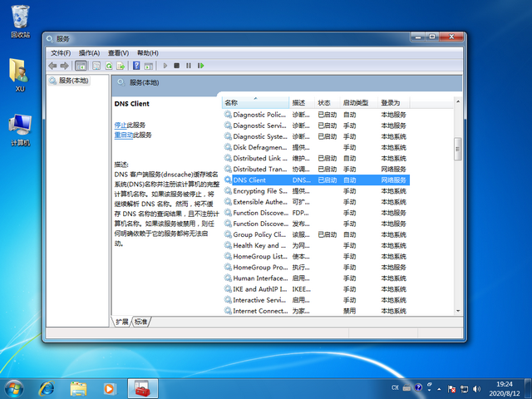Select the Health Key and service row
Image resolution: width=532 pixels, height=399 pixels.
(x=316, y=245)
